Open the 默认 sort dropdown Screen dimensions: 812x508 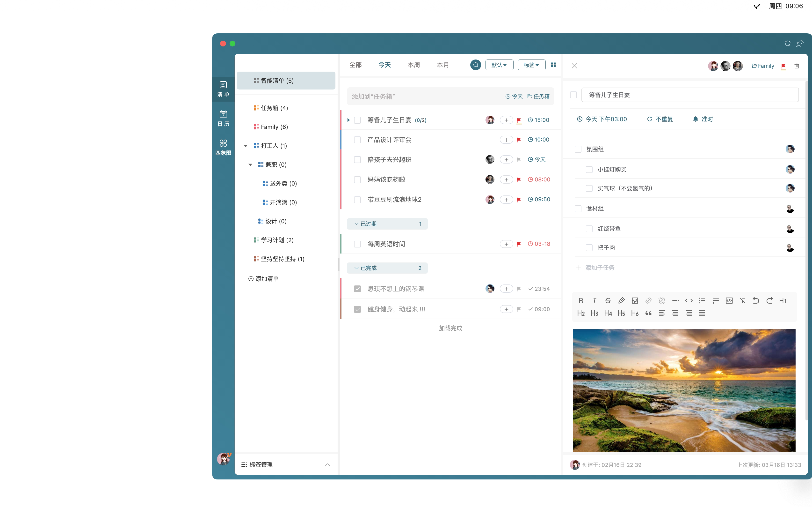499,65
